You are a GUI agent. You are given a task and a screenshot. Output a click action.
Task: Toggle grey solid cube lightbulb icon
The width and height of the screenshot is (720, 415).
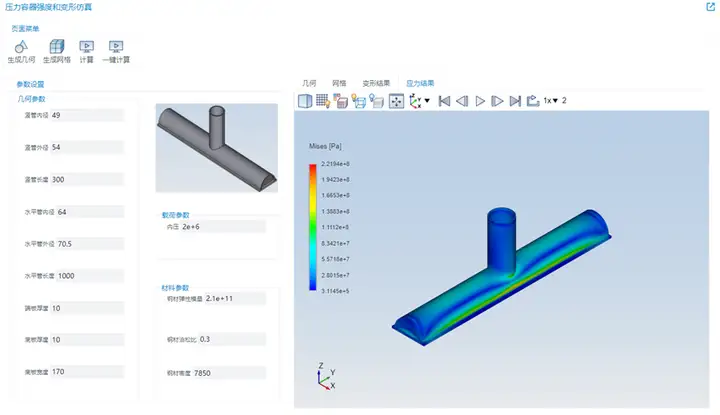377,101
